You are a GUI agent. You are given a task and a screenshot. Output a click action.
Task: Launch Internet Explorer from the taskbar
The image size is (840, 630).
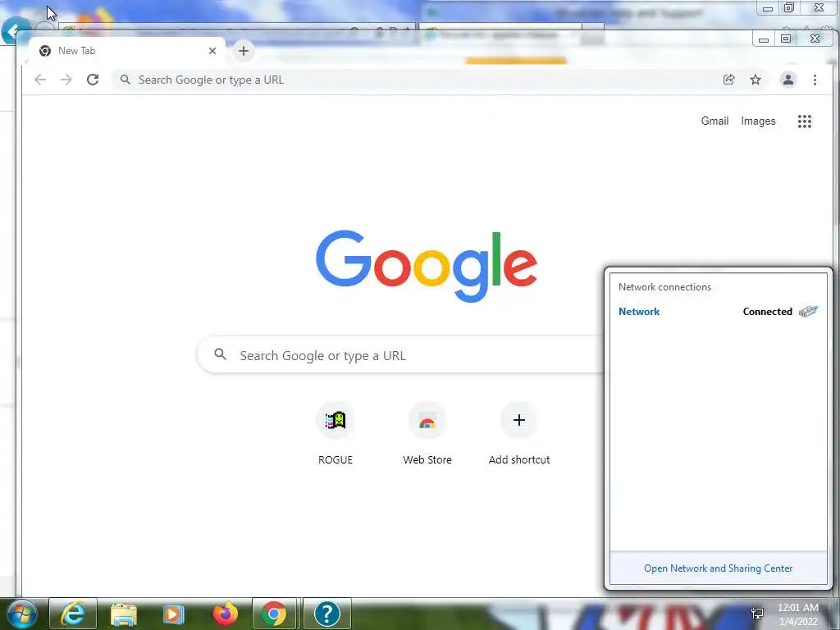coord(73,614)
